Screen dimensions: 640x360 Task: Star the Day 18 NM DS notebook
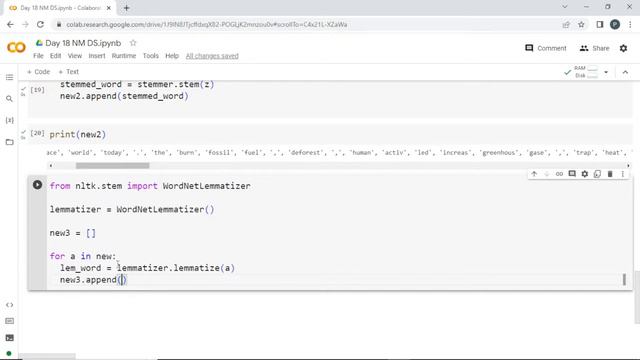coord(133,43)
